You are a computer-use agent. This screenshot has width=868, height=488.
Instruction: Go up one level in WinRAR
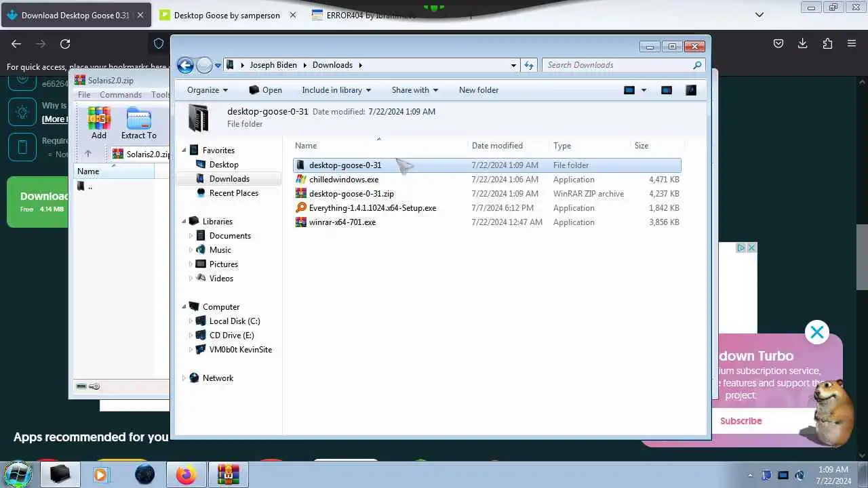click(87, 154)
